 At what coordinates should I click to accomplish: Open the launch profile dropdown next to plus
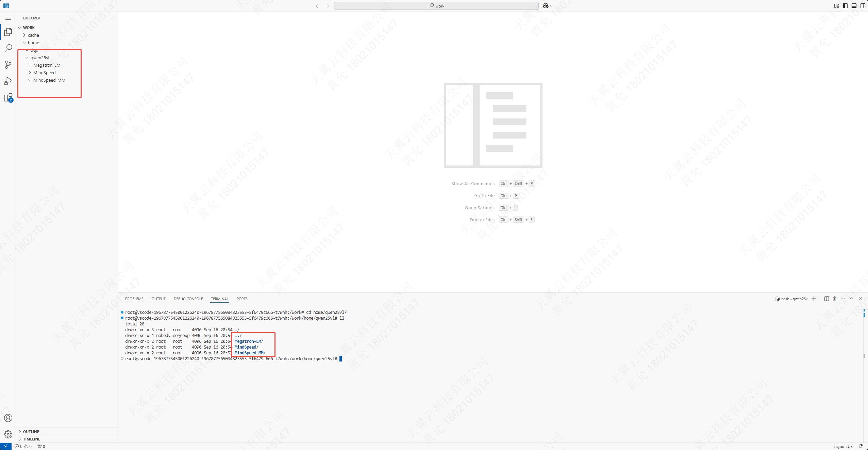pos(819,299)
